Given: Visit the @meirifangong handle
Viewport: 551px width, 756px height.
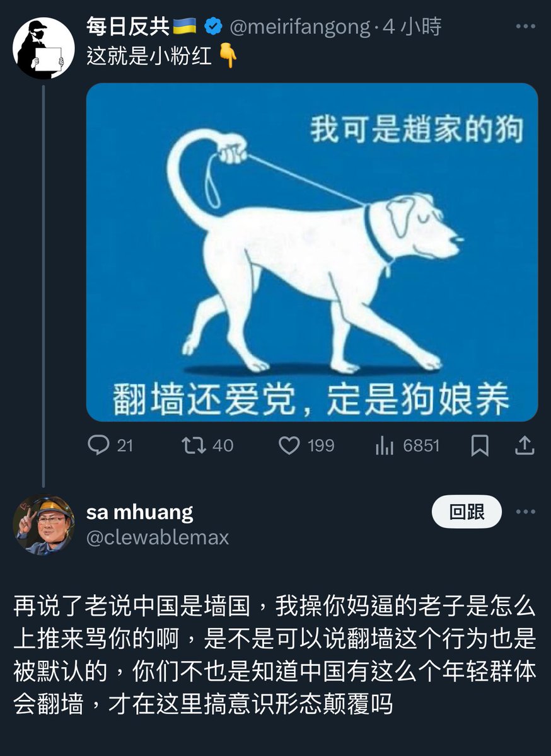Looking at the screenshot, I should point(299,26).
